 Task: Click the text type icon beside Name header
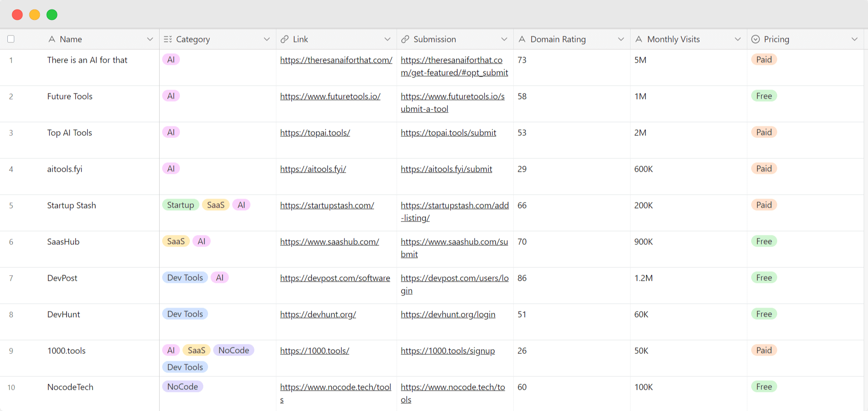click(x=52, y=39)
